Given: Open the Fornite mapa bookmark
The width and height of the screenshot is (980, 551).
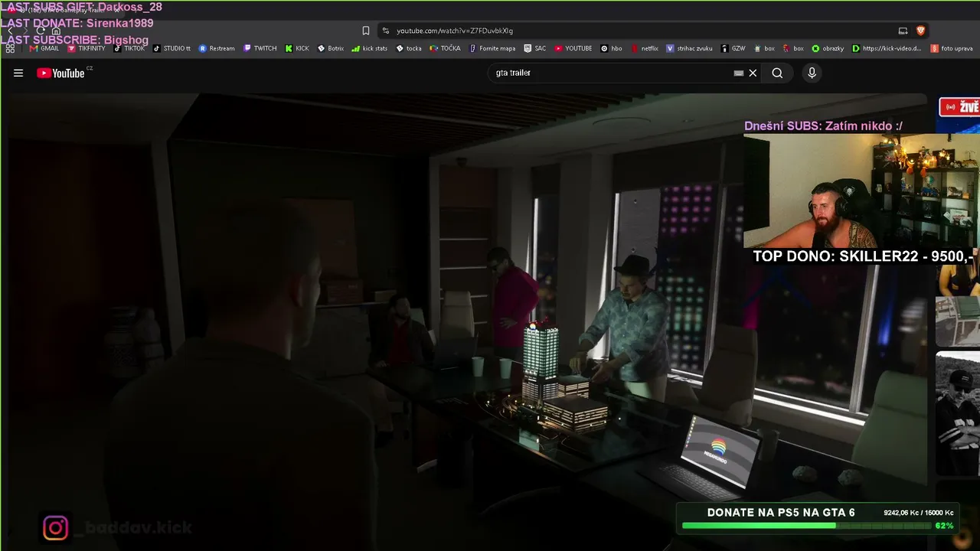Looking at the screenshot, I should (492, 48).
